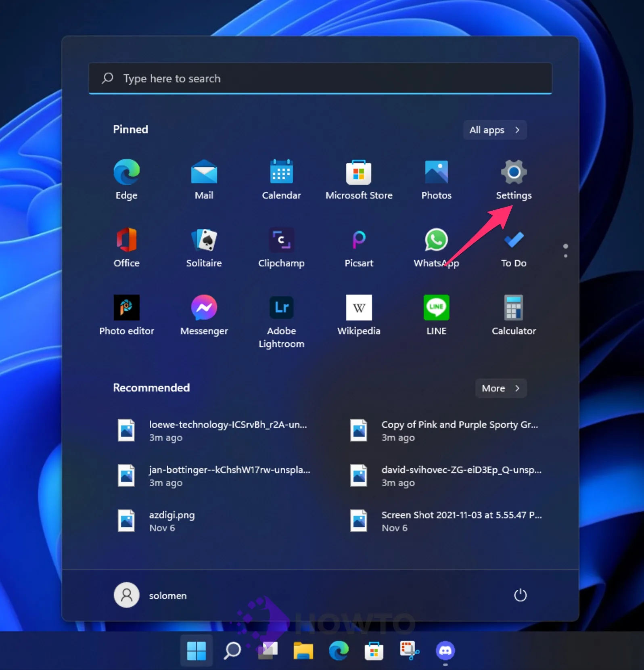Viewport: 644px width, 670px height.
Task: Open File Explorer on taskbar
Action: pos(303,651)
